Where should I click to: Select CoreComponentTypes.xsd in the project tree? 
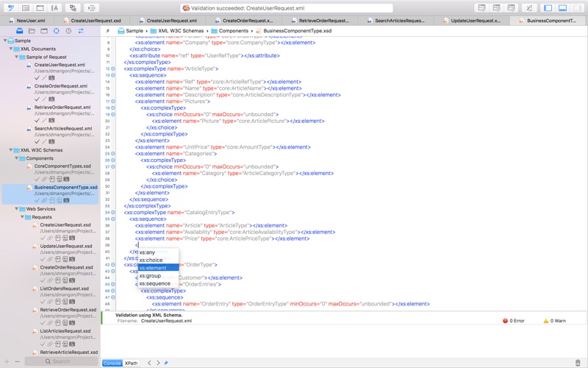click(x=62, y=166)
